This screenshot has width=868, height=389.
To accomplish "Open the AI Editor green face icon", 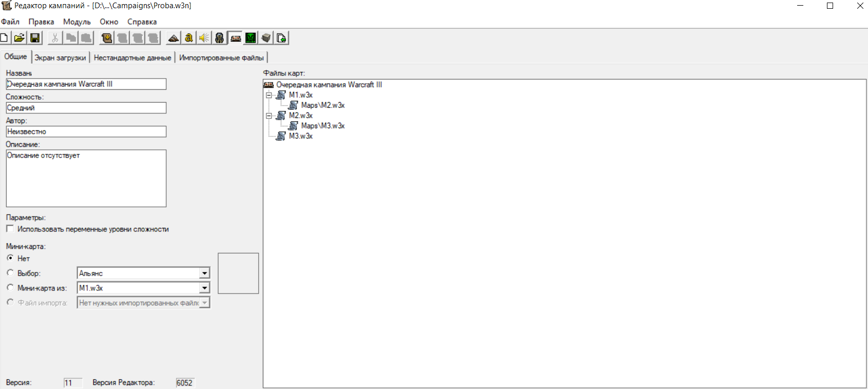I will click(250, 38).
